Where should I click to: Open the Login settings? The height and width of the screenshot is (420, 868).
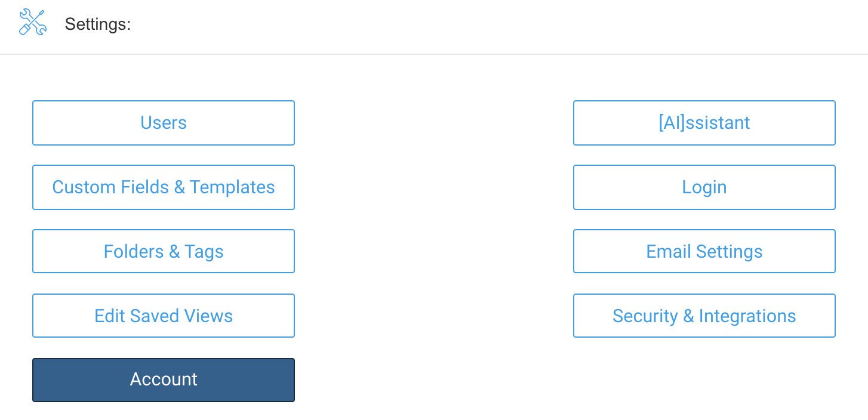(x=704, y=187)
